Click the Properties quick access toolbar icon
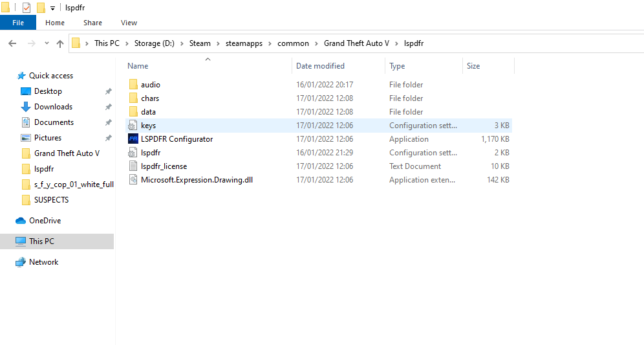 pos(27,7)
